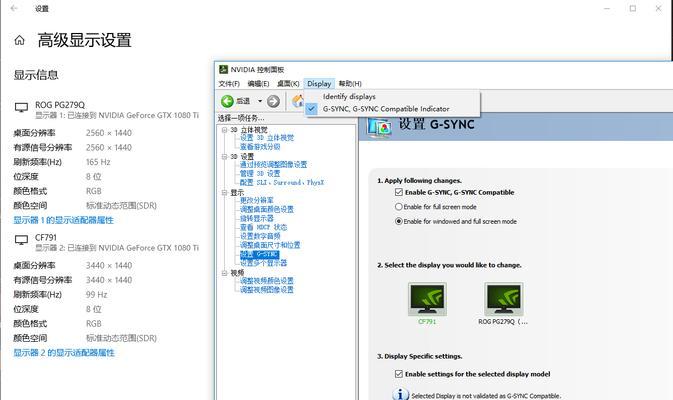Open 调整视频图像设置 task
The height and width of the screenshot is (400, 673).
pyautogui.click(x=267, y=290)
